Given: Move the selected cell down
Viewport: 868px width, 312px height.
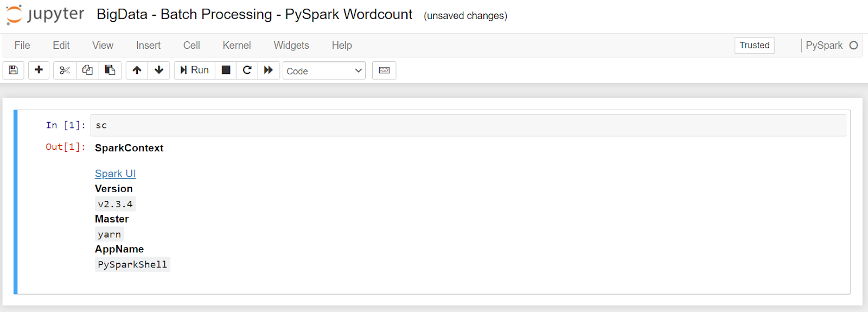Looking at the screenshot, I should 159,71.
